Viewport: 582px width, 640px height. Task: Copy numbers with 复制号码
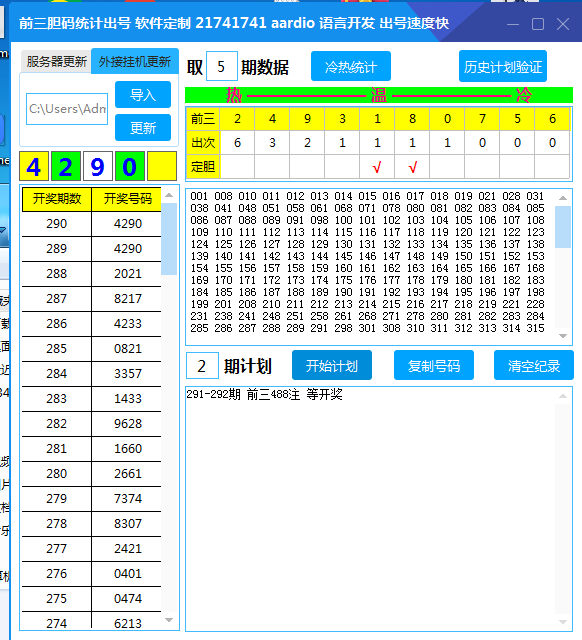(x=434, y=365)
